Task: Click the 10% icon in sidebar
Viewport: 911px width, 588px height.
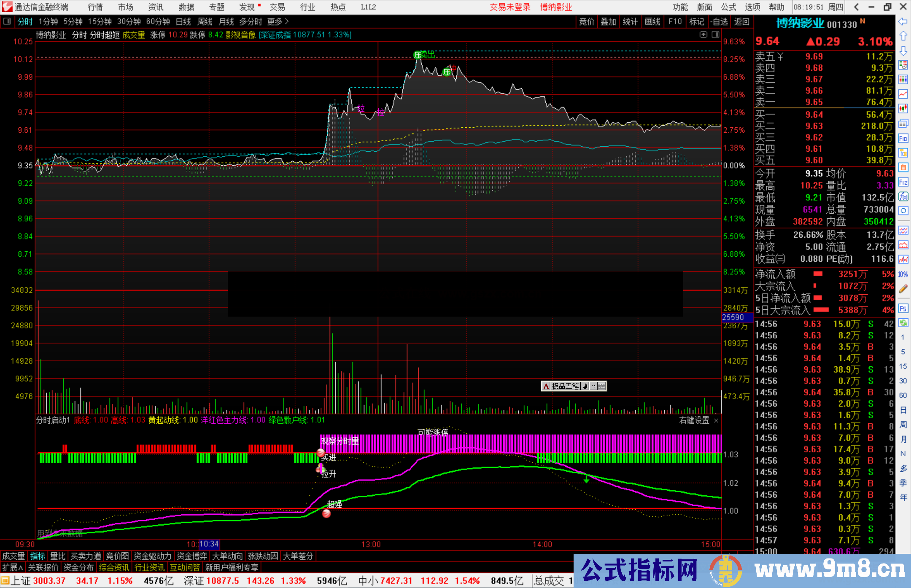Action: pyautogui.click(x=903, y=274)
